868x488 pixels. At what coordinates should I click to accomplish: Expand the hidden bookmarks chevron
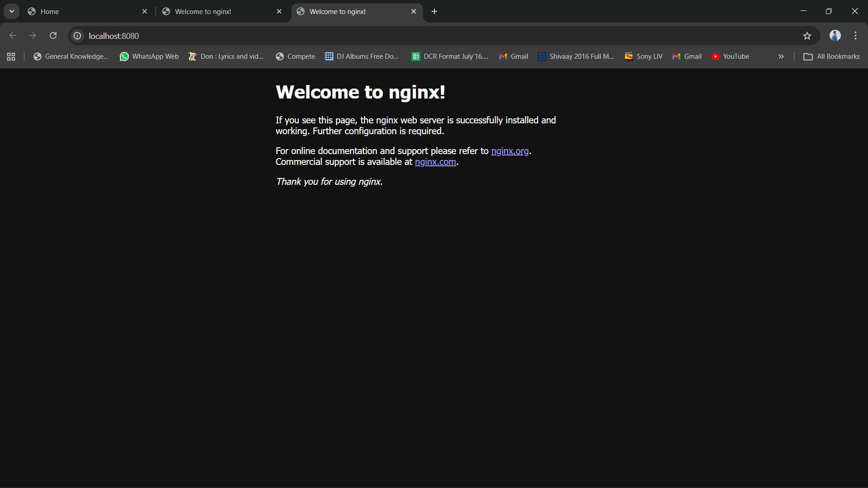[x=781, y=56]
